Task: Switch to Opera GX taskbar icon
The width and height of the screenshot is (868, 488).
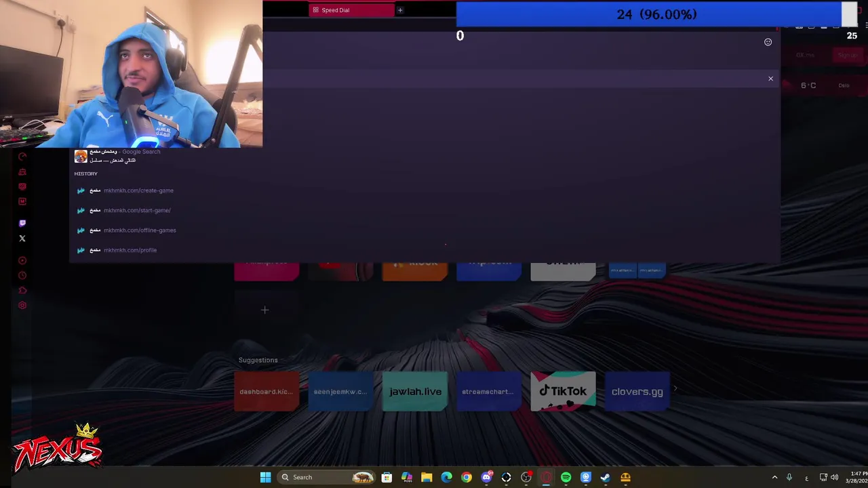Action: pyautogui.click(x=546, y=477)
